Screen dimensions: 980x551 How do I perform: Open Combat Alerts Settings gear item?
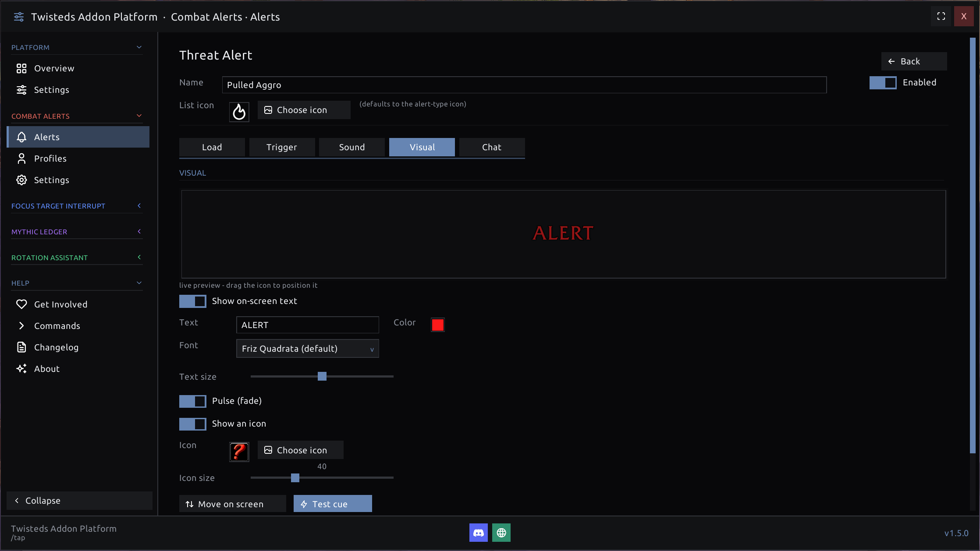(x=78, y=180)
